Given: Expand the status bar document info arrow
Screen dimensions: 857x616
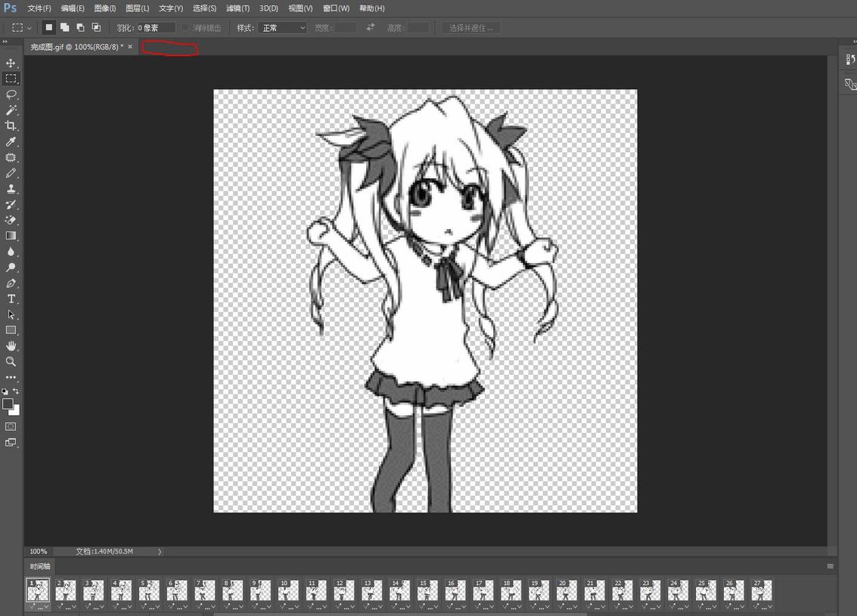Looking at the screenshot, I should 160,552.
